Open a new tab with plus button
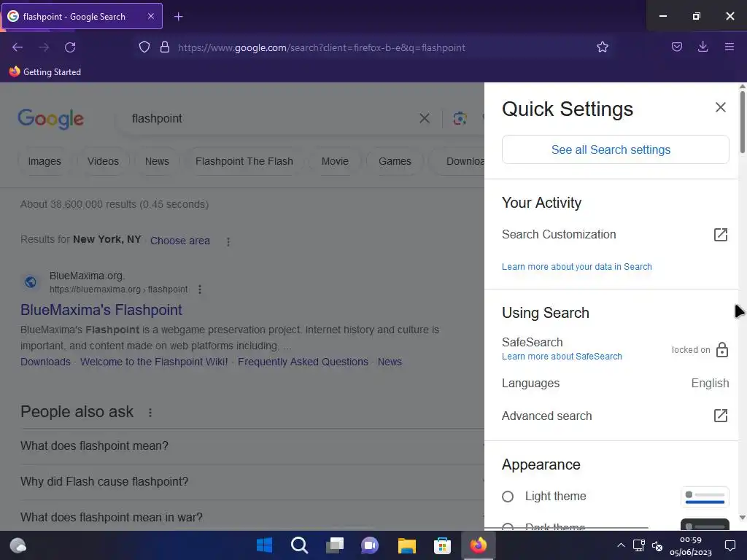747x560 pixels. (178, 17)
